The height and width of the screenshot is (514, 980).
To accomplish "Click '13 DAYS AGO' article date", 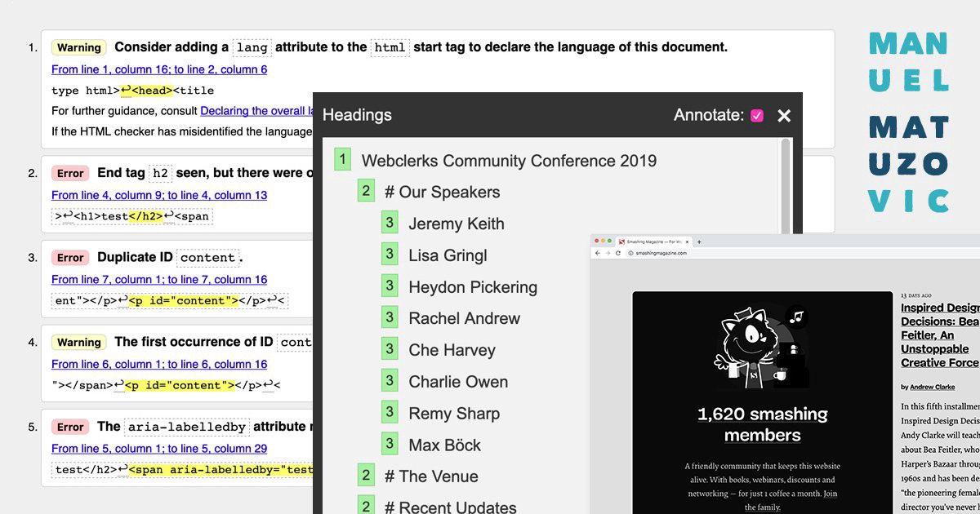I will [x=915, y=295].
